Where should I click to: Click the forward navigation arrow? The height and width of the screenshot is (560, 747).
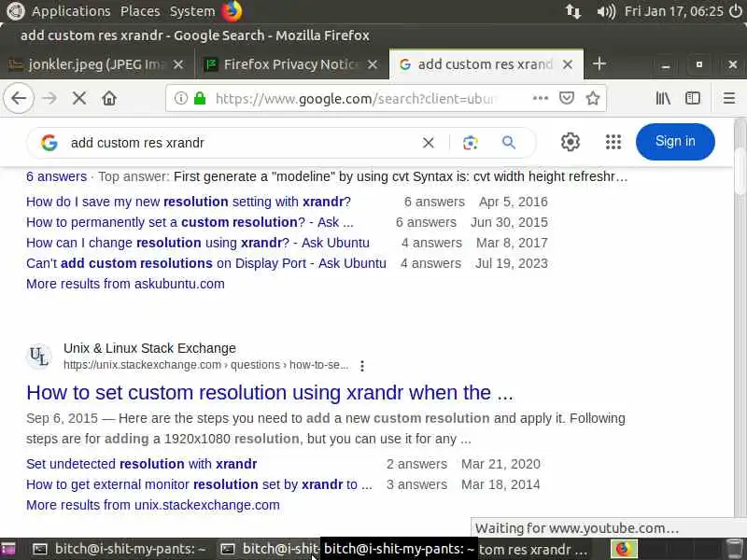pos(49,99)
